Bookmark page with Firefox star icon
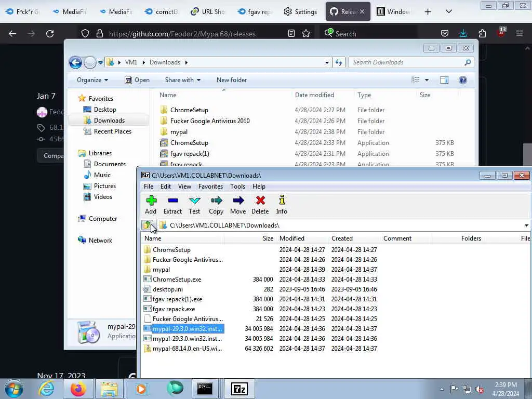532x399 pixels. point(306,33)
